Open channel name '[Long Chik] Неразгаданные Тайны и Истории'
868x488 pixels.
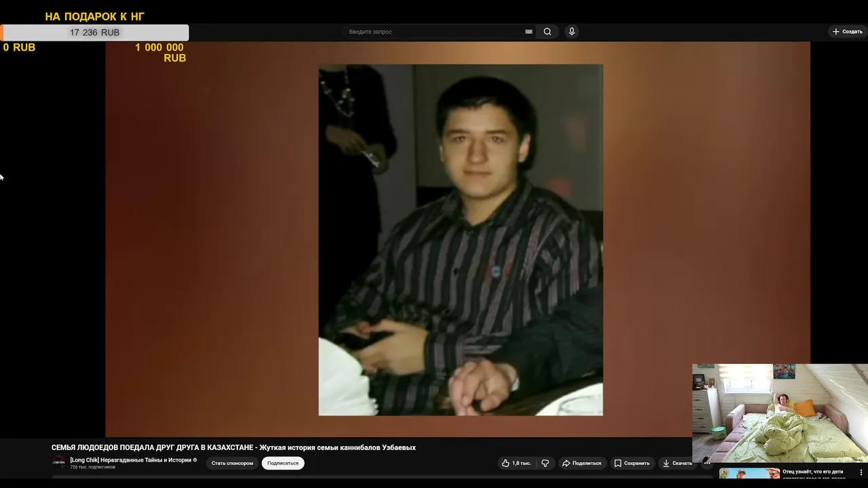pos(132,460)
